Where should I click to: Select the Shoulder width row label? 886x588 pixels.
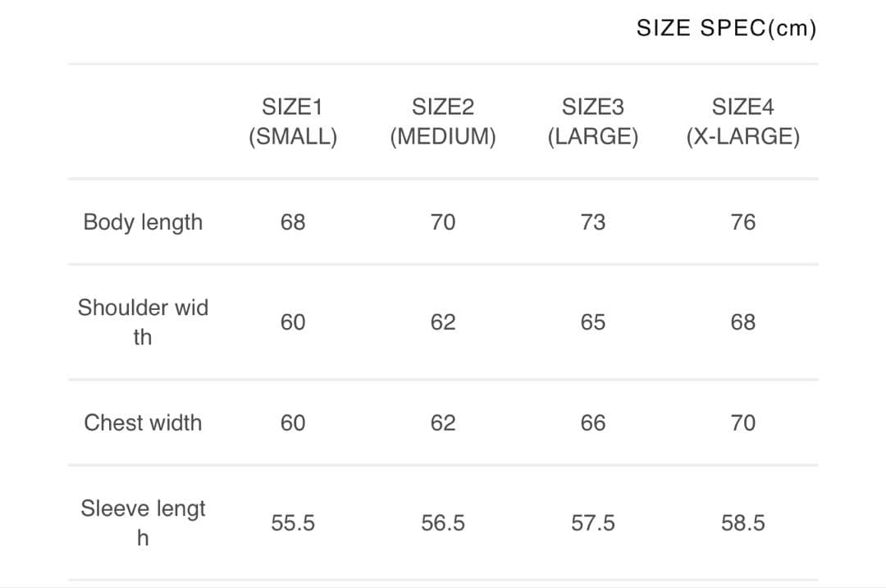tap(143, 321)
